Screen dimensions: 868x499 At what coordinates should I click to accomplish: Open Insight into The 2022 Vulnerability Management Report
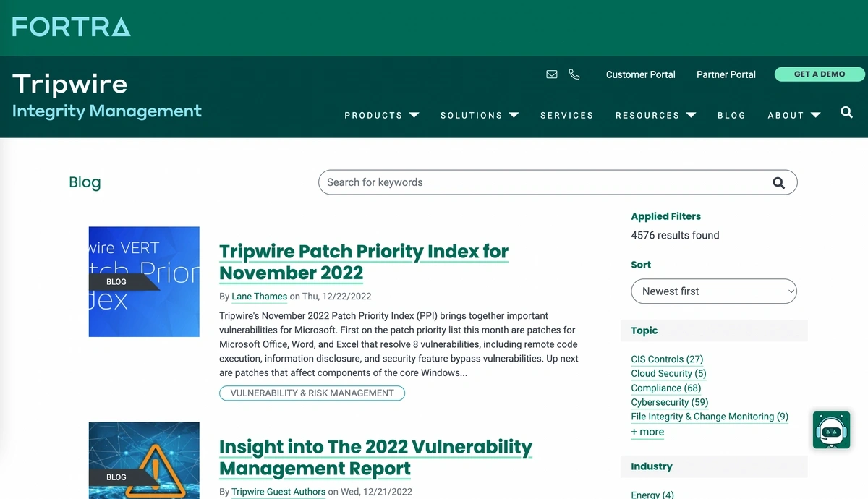pyautogui.click(x=375, y=457)
